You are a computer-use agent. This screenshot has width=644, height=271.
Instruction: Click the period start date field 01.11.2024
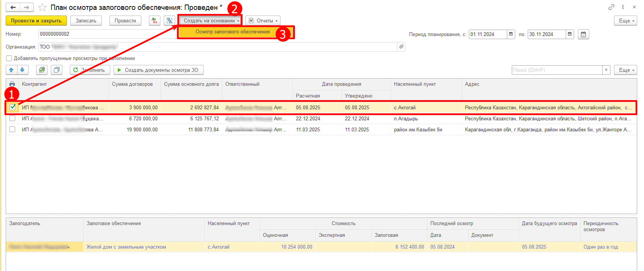(488, 34)
